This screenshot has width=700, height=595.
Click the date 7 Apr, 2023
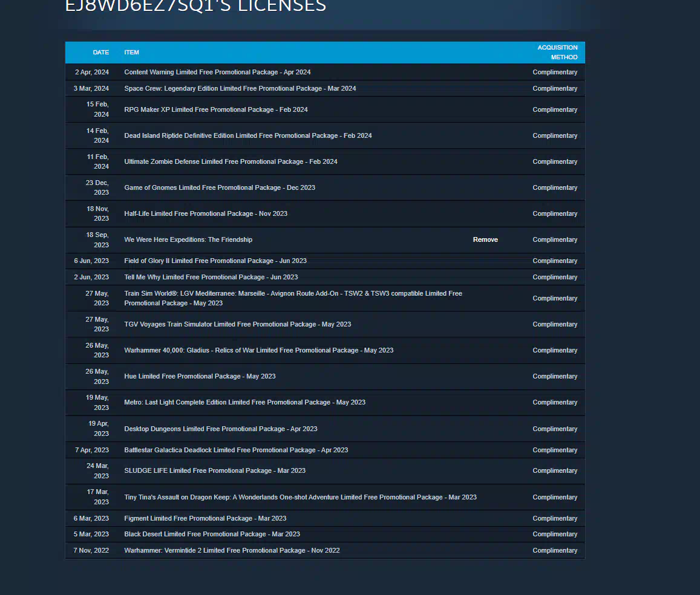point(92,450)
